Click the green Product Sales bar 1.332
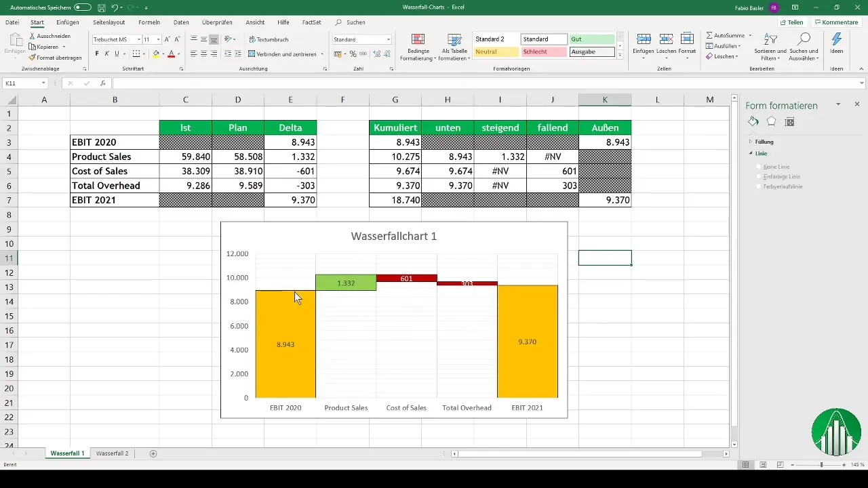The height and width of the screenshot is (488, 868). coord(346,283)
